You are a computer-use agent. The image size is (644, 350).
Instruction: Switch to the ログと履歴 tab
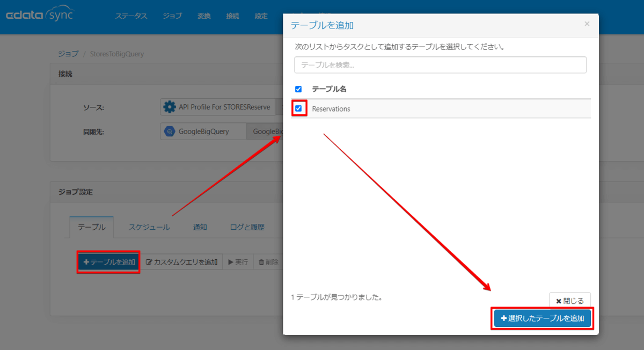tap(247, 227)
